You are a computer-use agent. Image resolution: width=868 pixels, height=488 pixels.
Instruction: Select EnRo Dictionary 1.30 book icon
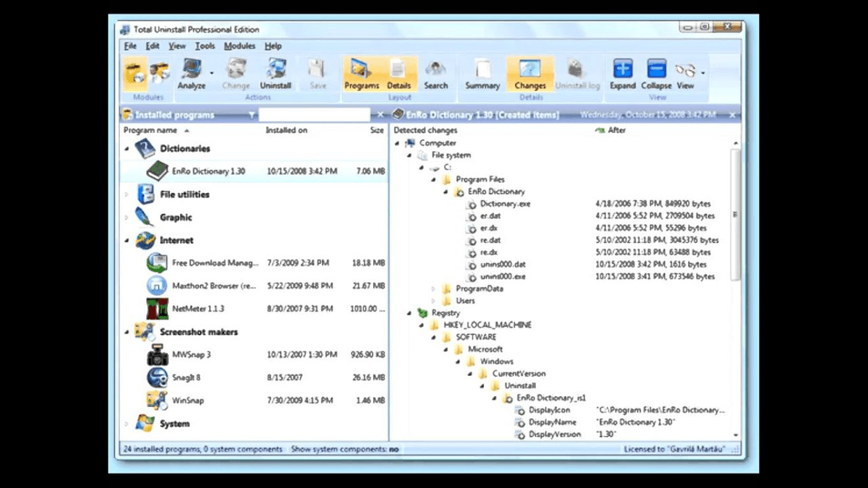[157, 171]
